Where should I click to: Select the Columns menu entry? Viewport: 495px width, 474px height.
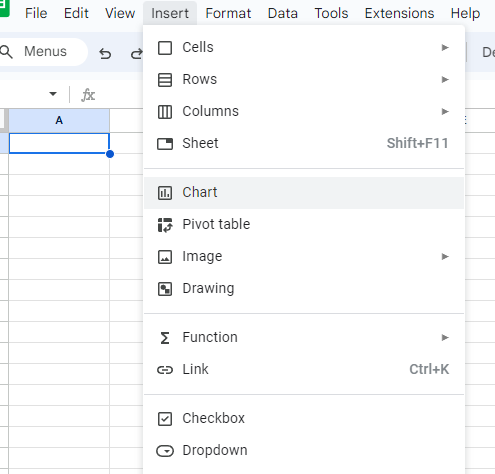pos(304,111)
